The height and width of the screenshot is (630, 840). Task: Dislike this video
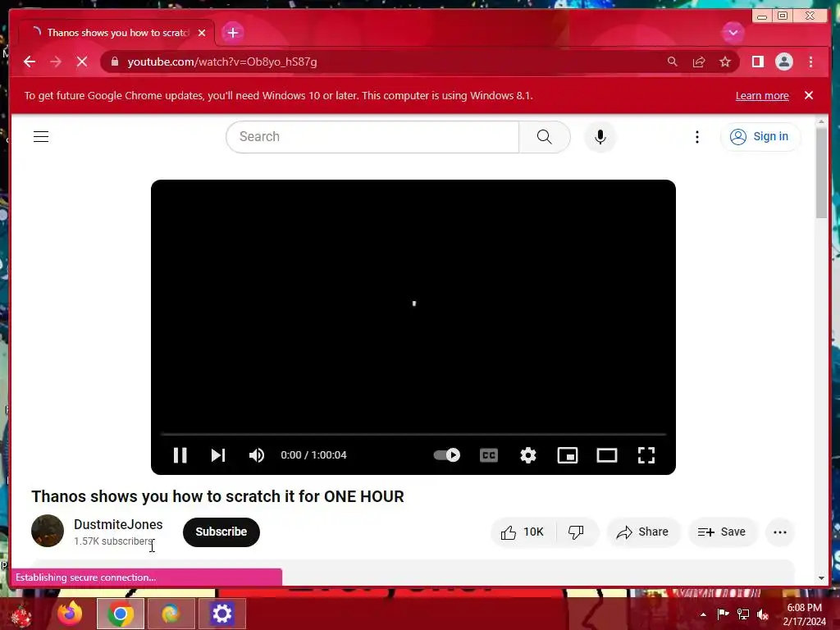pos(577,532)
